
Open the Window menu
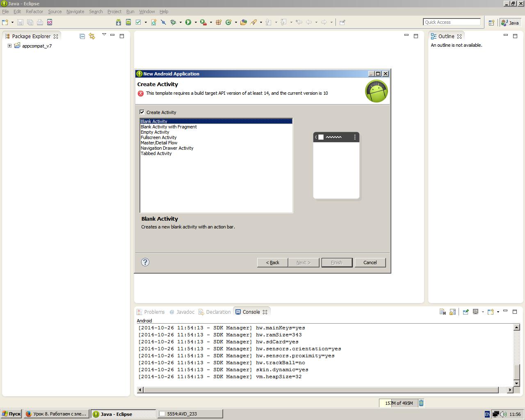pos(147,11)
